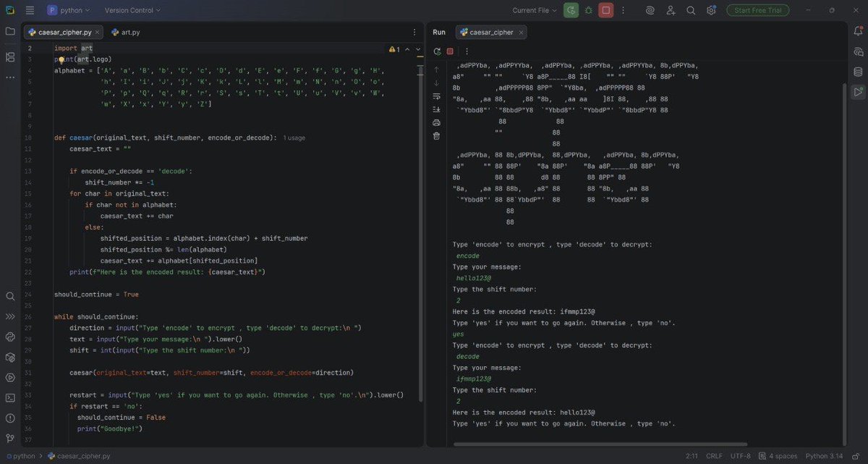Open the Python 3.14 interpreter selector

825,456
